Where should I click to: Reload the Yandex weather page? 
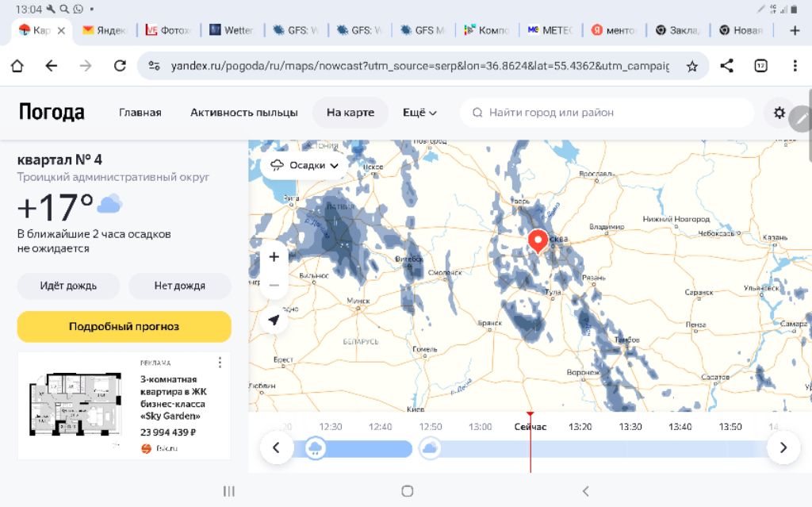(x=121, y=66)
